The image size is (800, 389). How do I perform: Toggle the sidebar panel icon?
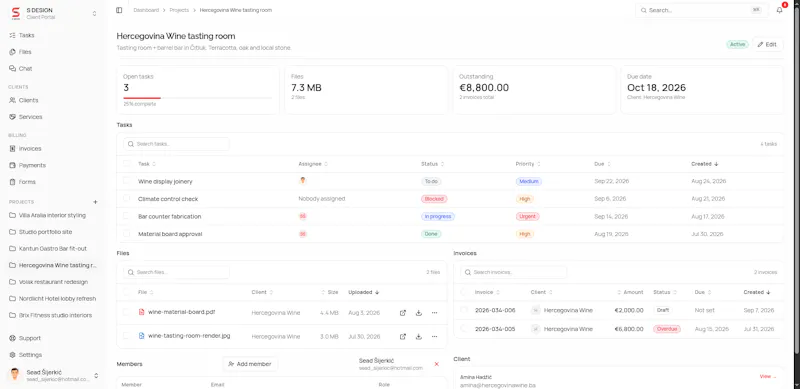pos(119,10)
